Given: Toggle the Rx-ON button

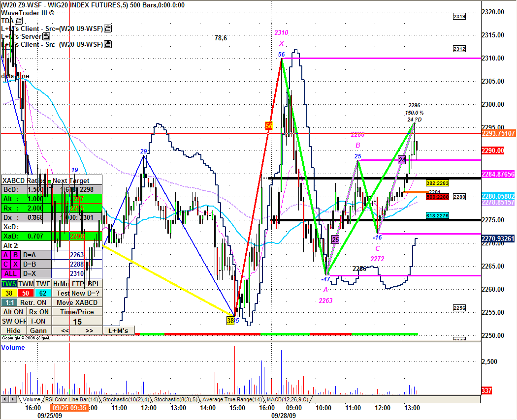Looking at the screenshot, I should coord(38,312).
